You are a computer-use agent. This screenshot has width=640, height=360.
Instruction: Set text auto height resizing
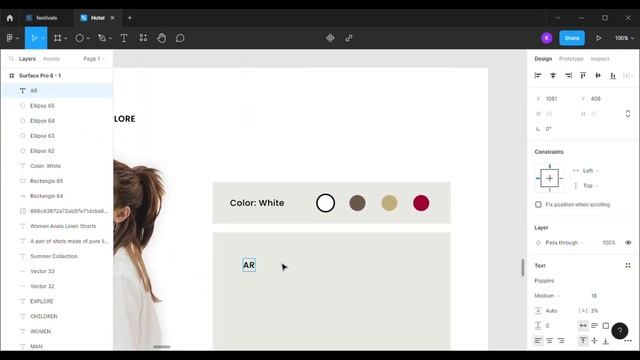point(594,325)
